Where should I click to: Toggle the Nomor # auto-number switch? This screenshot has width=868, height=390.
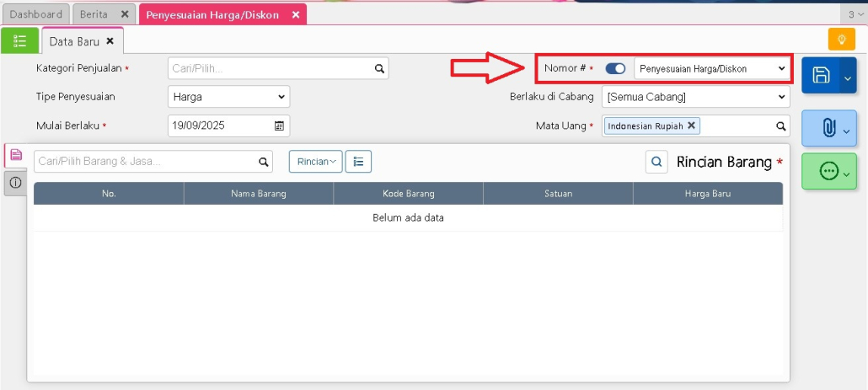615,68
